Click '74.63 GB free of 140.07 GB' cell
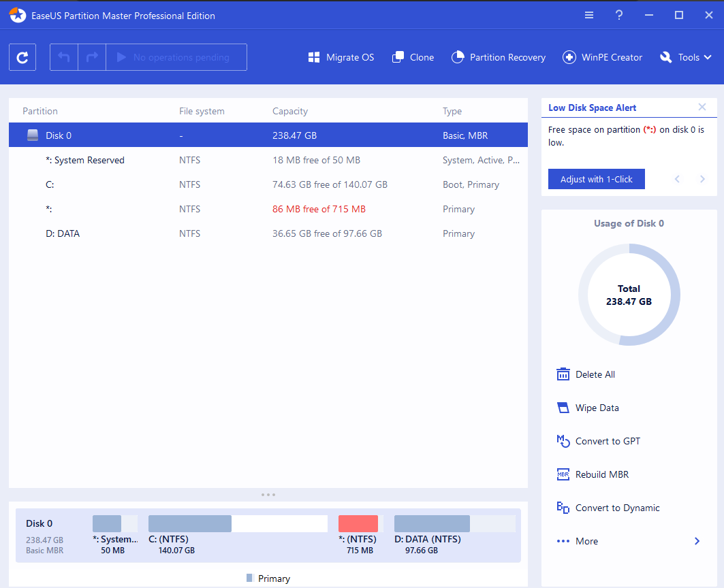Screen dimensions: 724x588 pyautogui.click(x=330, y=184)
